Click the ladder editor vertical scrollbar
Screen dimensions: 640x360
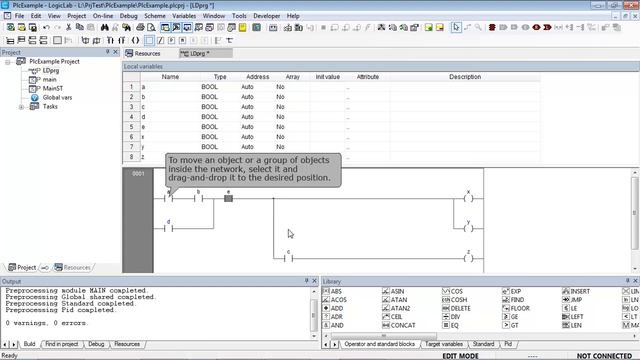[635, 212]
